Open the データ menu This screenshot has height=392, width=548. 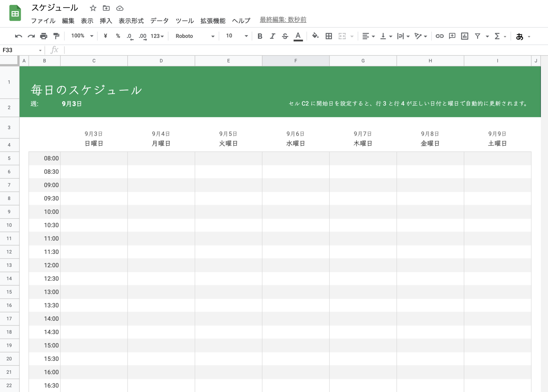pos(160,21)
